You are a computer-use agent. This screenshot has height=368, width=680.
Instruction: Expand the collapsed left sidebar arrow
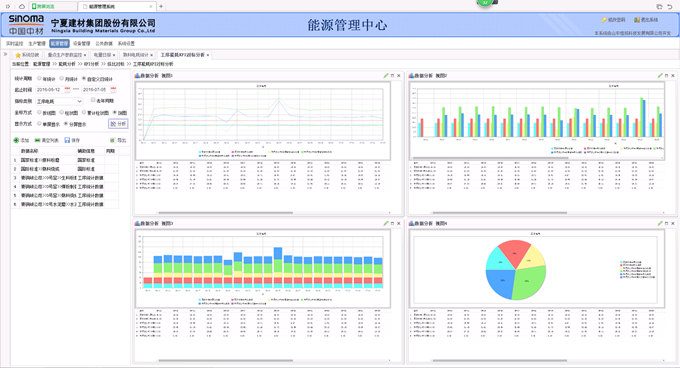pyautogui.click(x=5, y=55)
